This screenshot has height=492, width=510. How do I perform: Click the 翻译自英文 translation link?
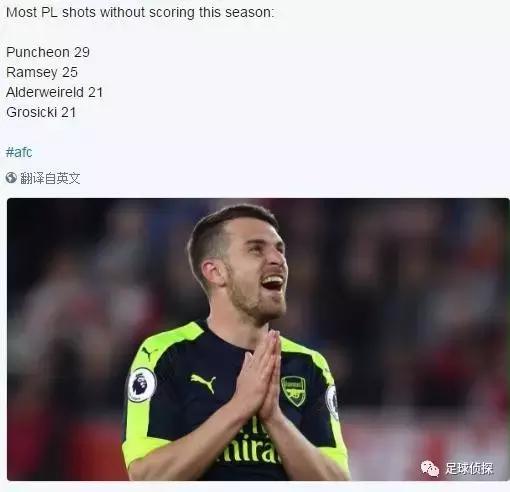click(50, 178)
